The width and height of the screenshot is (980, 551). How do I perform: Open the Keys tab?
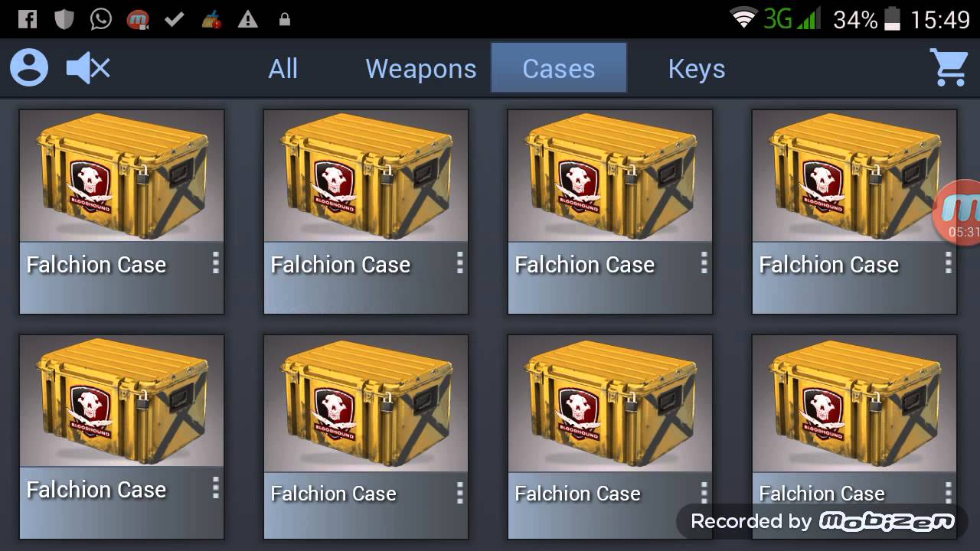click(697, 69)
